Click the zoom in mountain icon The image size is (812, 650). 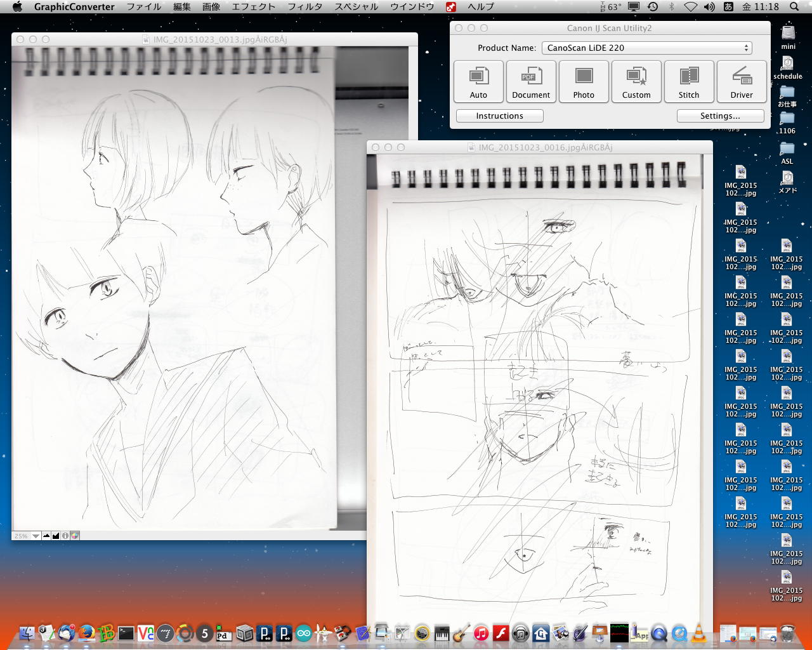pyautogui.click(x=56, y=536)
